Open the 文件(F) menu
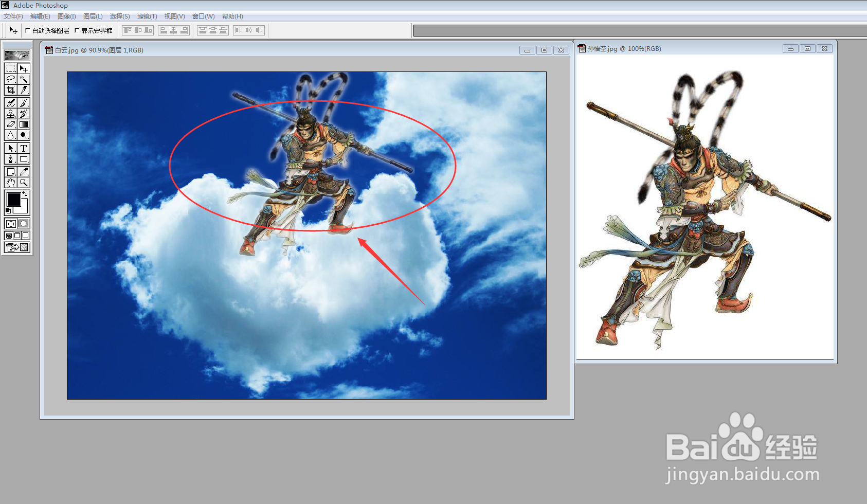 coord(13,16)
